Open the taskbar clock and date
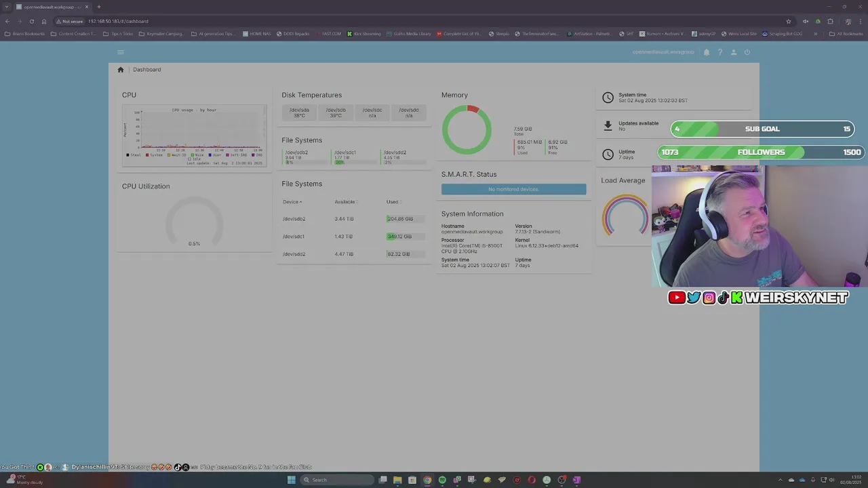Viewport: 868px width, 488px height. point(850,480)
